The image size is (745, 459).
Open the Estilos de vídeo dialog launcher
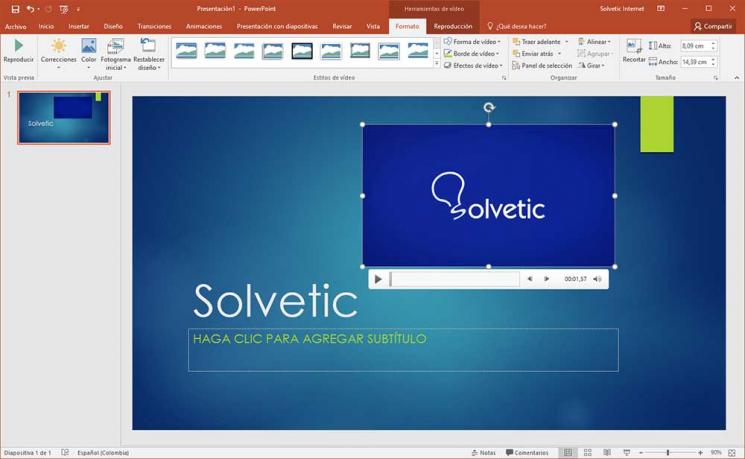point(504,78)
